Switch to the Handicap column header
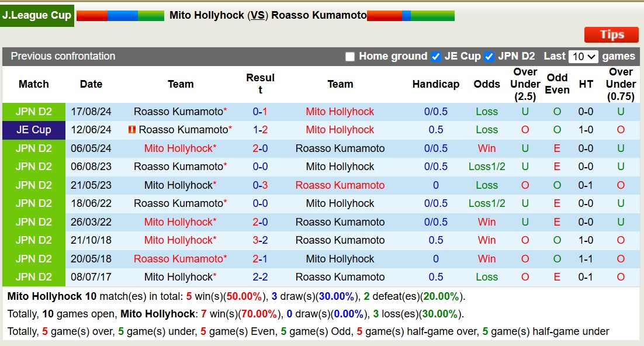This screenshot has height=346, width=644. tap(436, 84)
